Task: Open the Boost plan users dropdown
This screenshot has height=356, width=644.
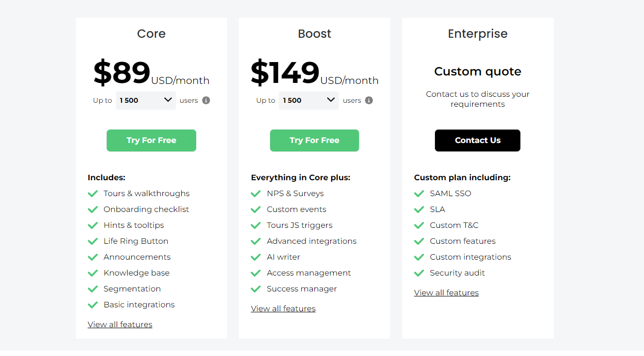Action: tap(308, 100)
